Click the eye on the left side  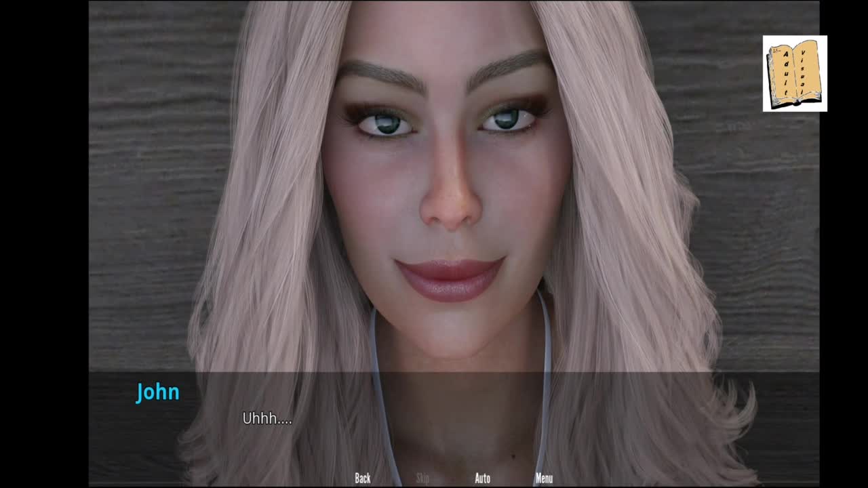tap(384, 124)
